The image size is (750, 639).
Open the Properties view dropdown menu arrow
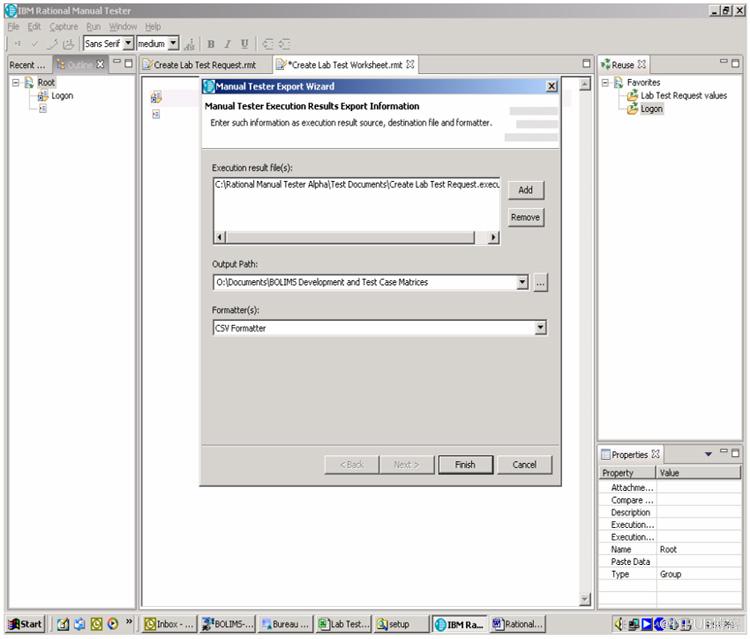coord(708,454)
